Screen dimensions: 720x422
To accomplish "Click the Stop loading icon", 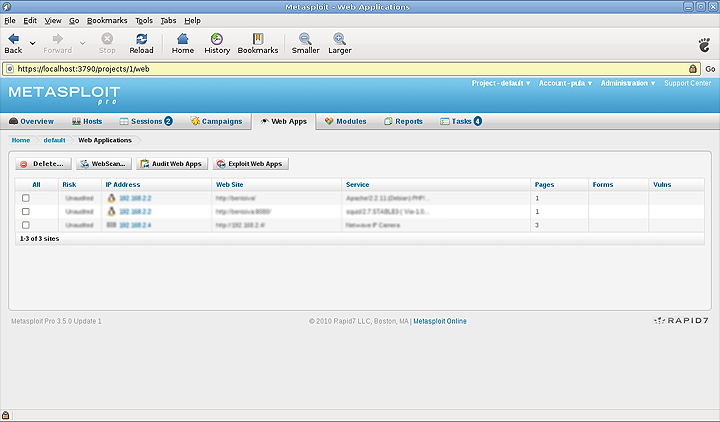I will 107,39.
